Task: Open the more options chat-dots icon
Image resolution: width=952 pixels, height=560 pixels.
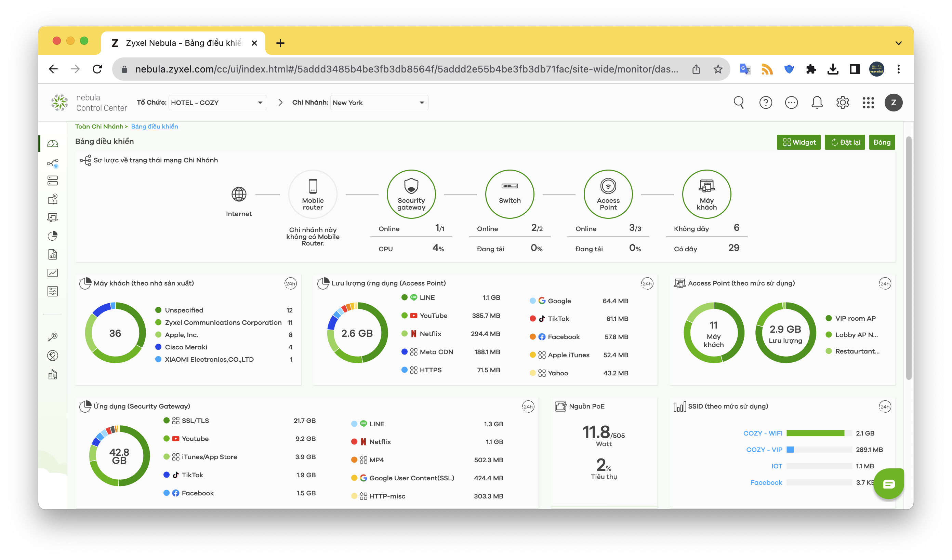Action: click(x=791, y=102)
